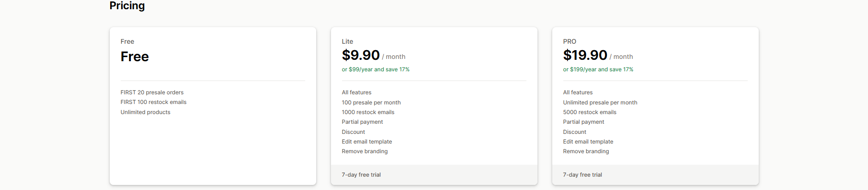Click PRO plan Edit email template feature
This screenshot has height=190, width=868.
(x=588, y=142)
